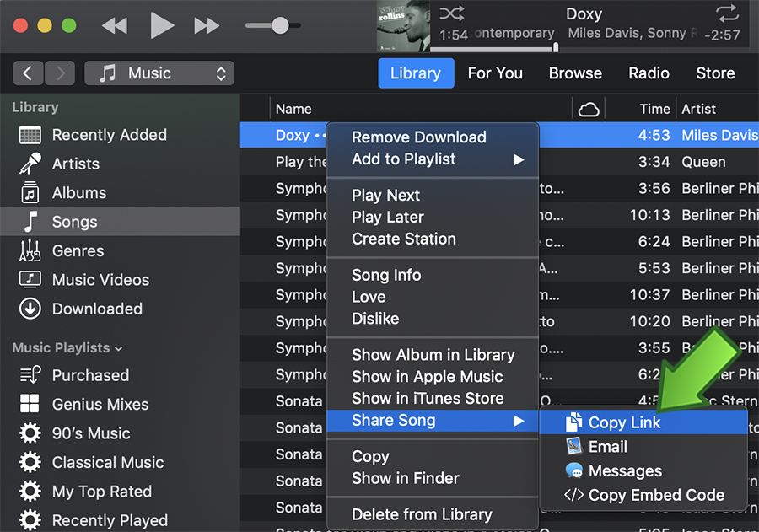Toggle the shuffle icon
The width and height of the screenshot is (759, 532).
click(x=452, y=13)
